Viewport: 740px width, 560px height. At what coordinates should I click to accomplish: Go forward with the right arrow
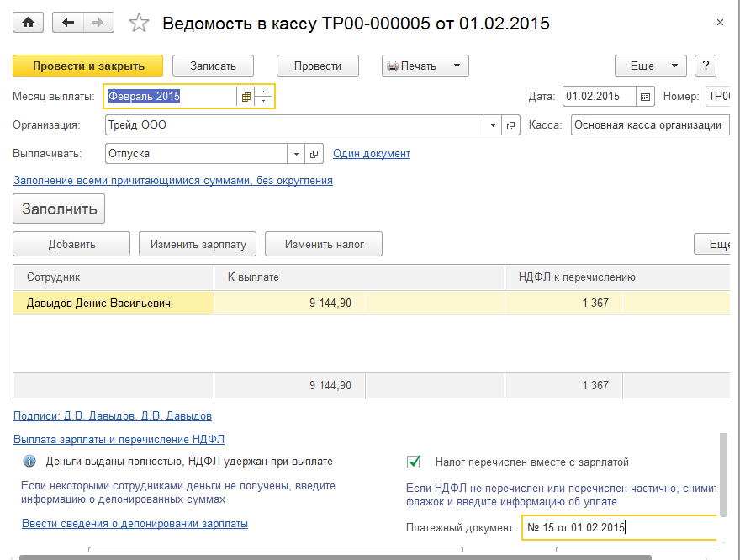(x=99, y=23)
